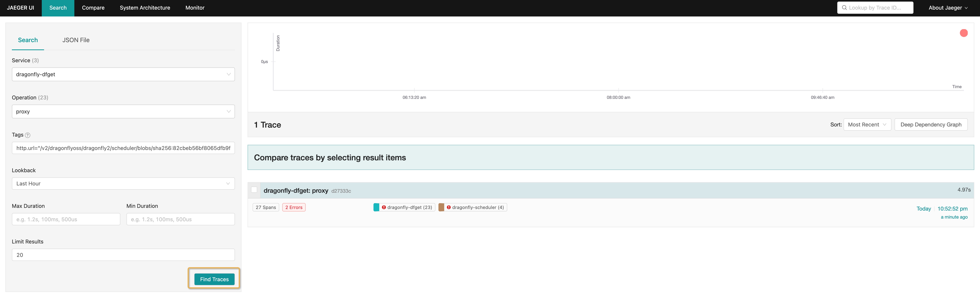The width and height of the screenshot is (980, 295).
Task: Click the dragonfly-dfget trace span icon
Action: [x=376, y=207]
